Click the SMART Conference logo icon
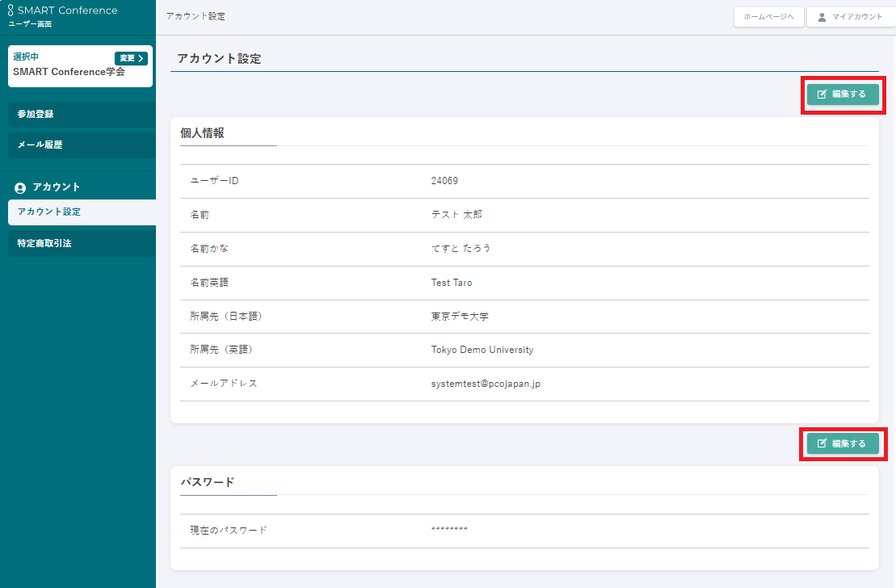Screen dimensions: 896x588 click(11, 10)
